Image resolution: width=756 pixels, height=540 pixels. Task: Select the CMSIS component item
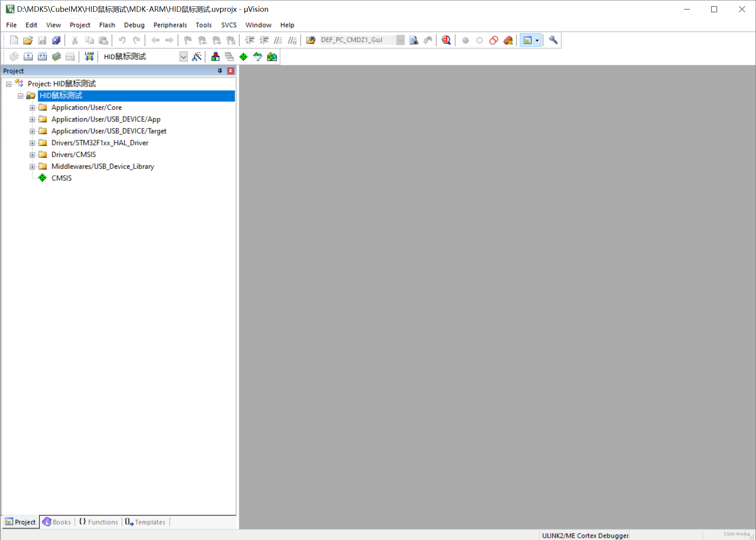[61, 178]
